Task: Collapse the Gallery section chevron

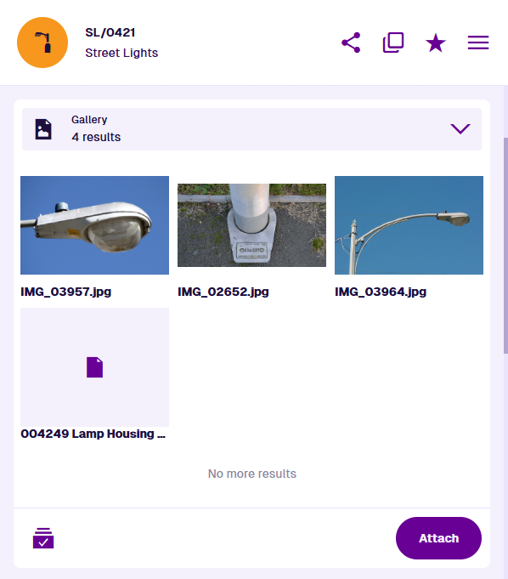Action: [x=460, y=129]
